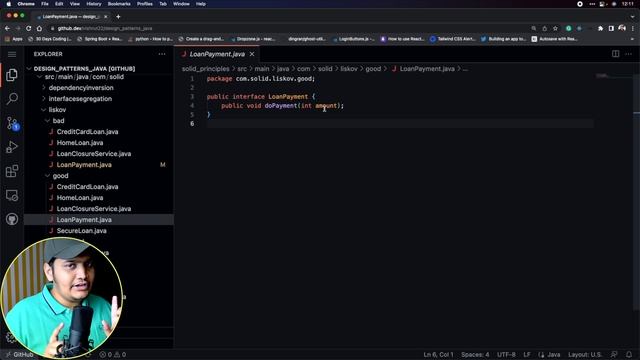Open the Chrome extensions puzzle icon

[600, 29]
